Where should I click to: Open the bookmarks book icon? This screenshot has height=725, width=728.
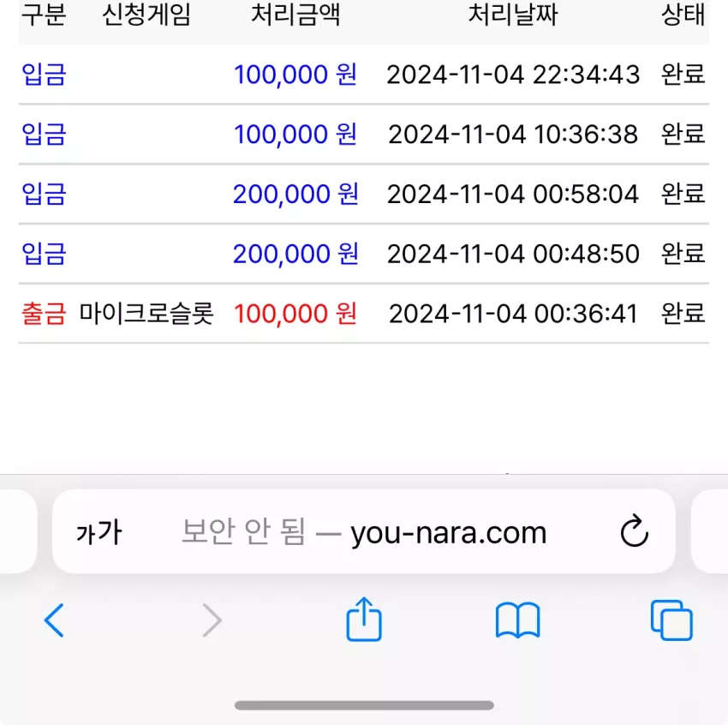pyautogui.click(x=517, y=620)
